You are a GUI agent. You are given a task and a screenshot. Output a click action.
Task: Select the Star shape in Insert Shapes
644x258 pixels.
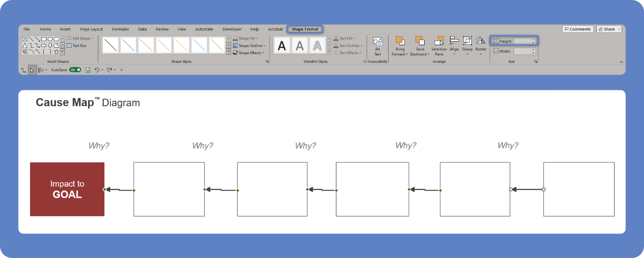click(x=56, y=52)
